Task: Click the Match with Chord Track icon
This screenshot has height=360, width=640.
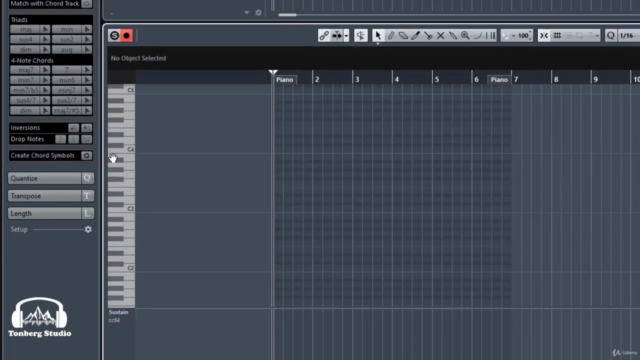Action: 87,4
